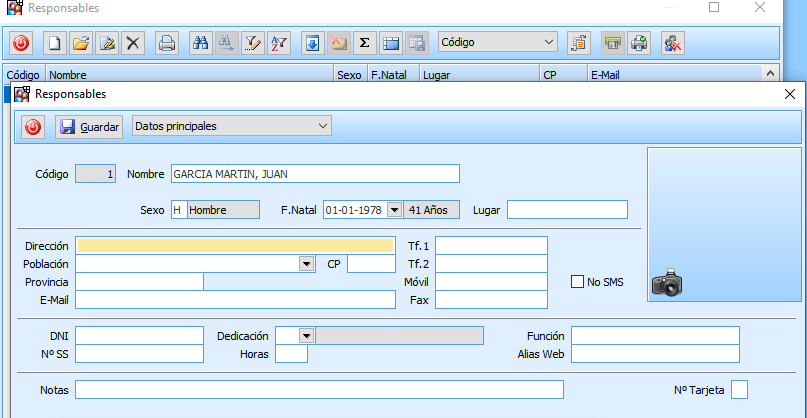Open the Código sort field dropdown

click(x=548, y=43)
